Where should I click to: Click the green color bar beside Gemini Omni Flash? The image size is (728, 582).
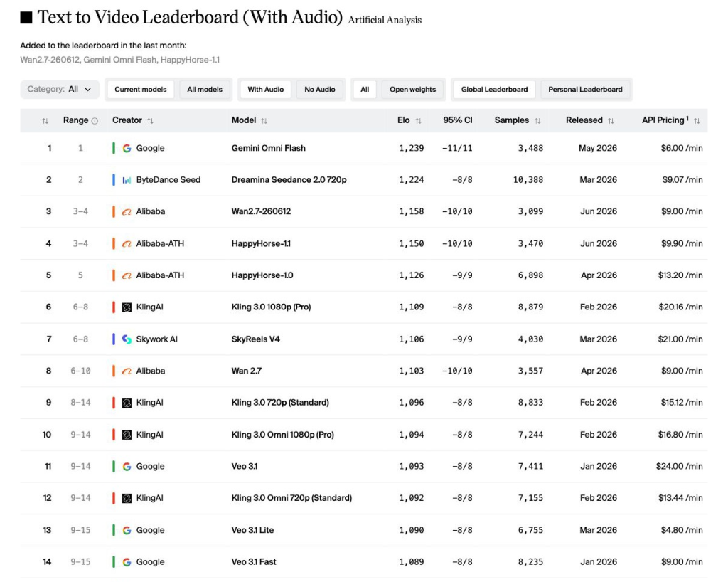(114, 148)
